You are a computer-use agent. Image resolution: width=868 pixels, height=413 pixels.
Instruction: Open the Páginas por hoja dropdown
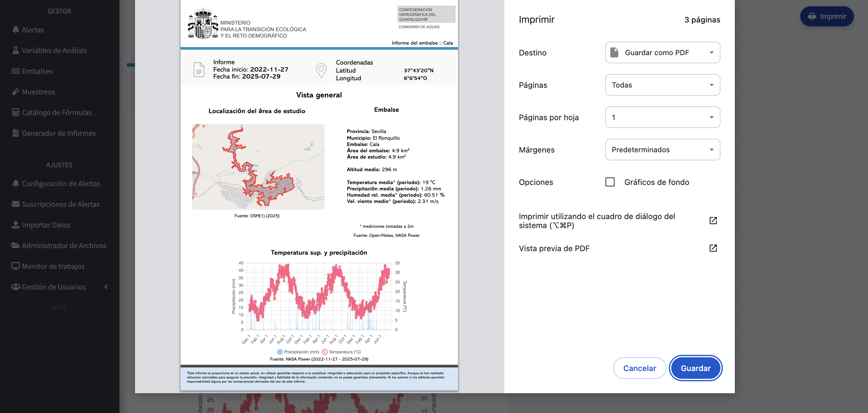click(x=663, y=117)
